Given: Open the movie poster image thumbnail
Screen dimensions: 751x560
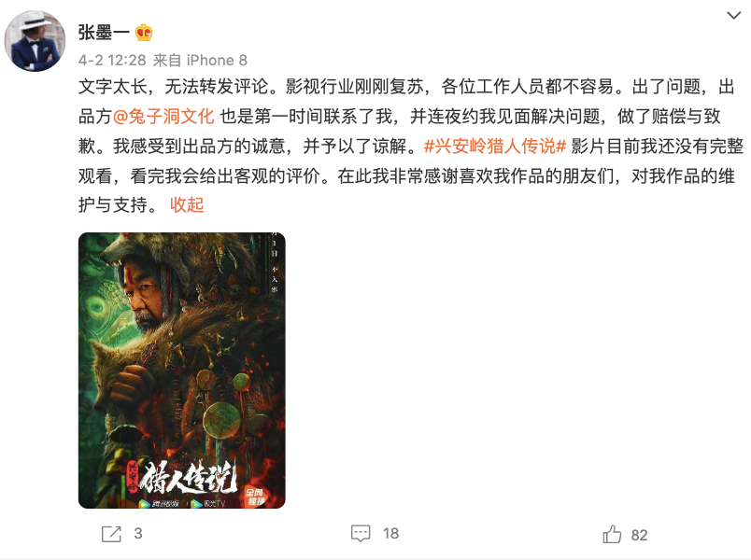Looking at the screenshot, I should tap(182, 371).
